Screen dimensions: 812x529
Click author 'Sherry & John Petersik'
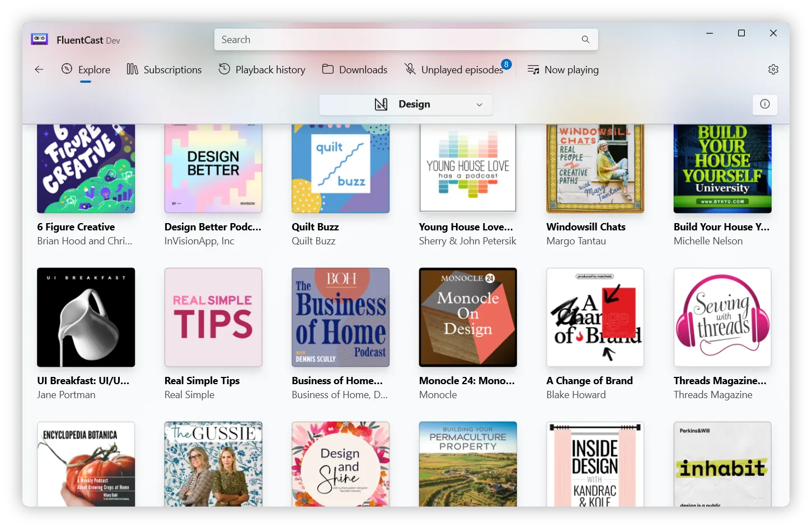[467, 241]
